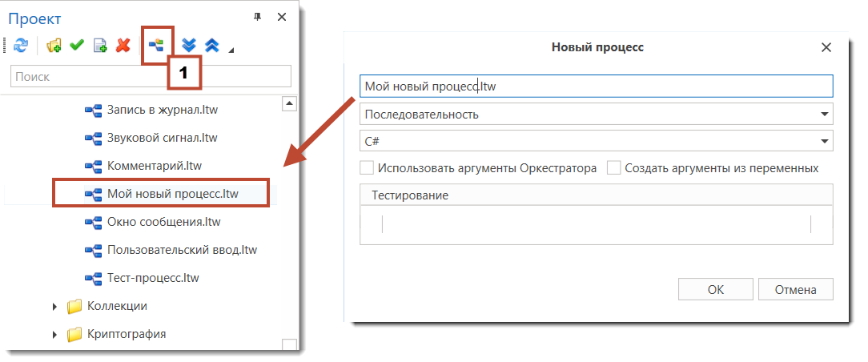The height and width of the screenshot is (362, 868).
Task: Close the Project panel
Action: point(282,17)
